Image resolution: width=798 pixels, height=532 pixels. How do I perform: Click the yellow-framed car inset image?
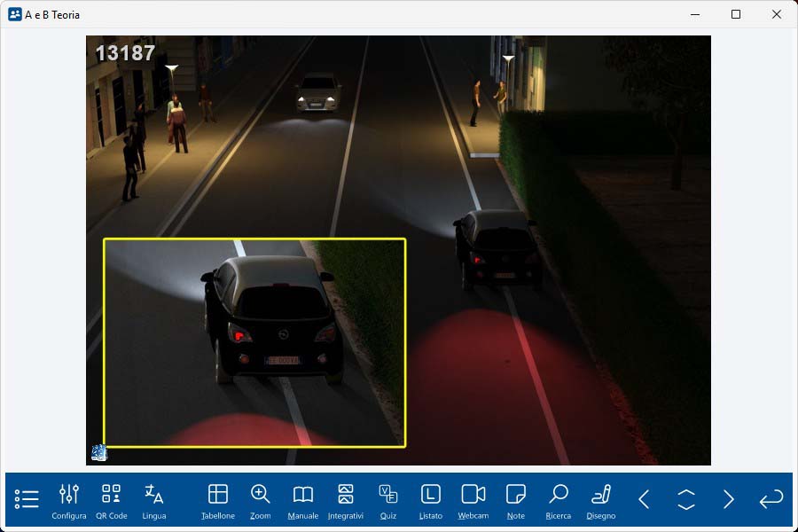(254, 342)
